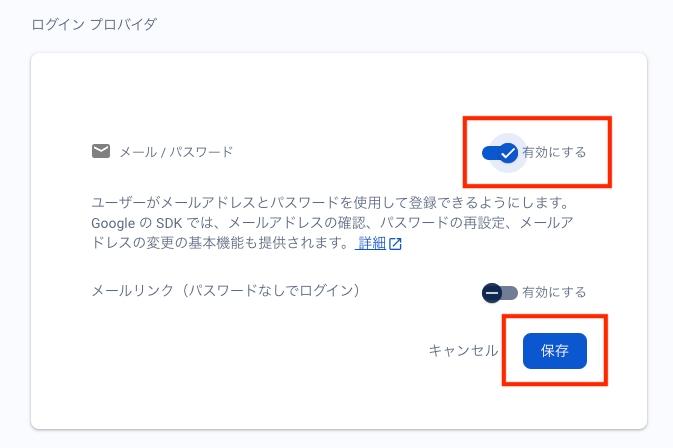
Task: Click the envelope mail icon
Action: click(101, 151)
